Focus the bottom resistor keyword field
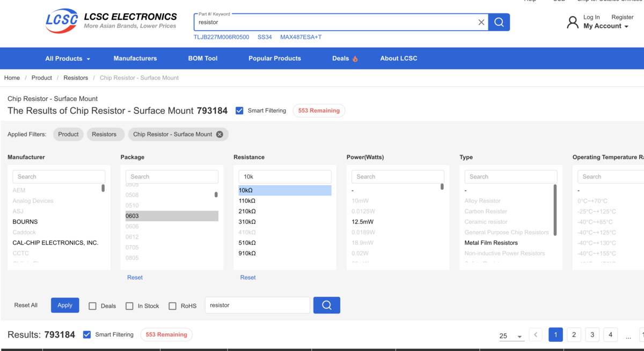 click(x=258, y=305)
